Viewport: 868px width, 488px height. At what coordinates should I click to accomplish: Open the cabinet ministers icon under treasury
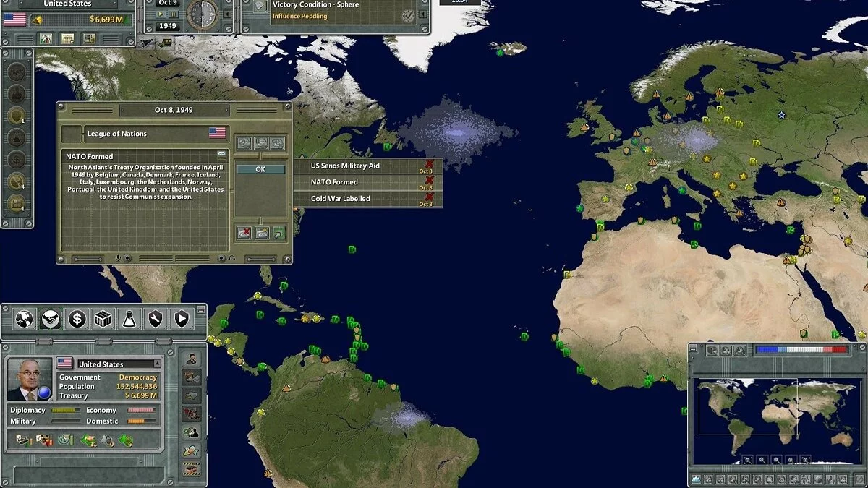[46, 38]
